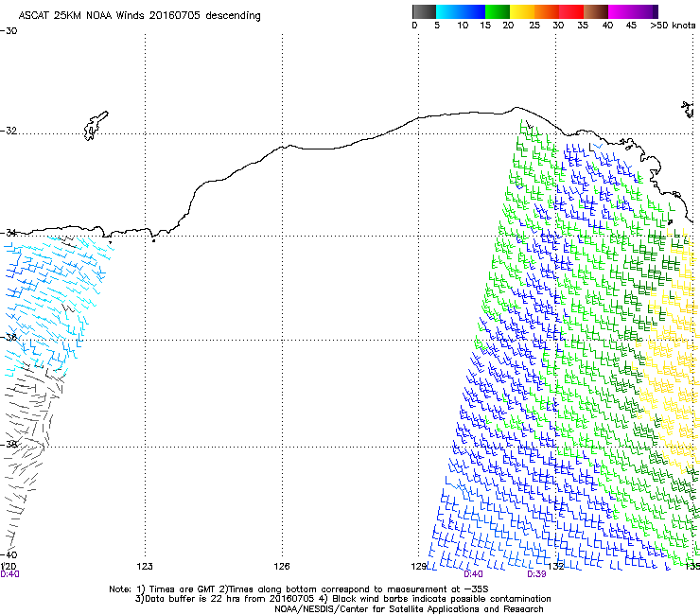Select the green 15-20 knots legend swatch

[x=498, y=11]
